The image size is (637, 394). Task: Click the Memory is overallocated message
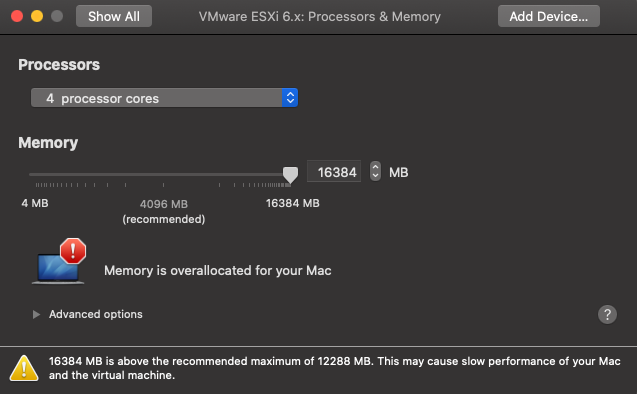click(x=218, y=271)
